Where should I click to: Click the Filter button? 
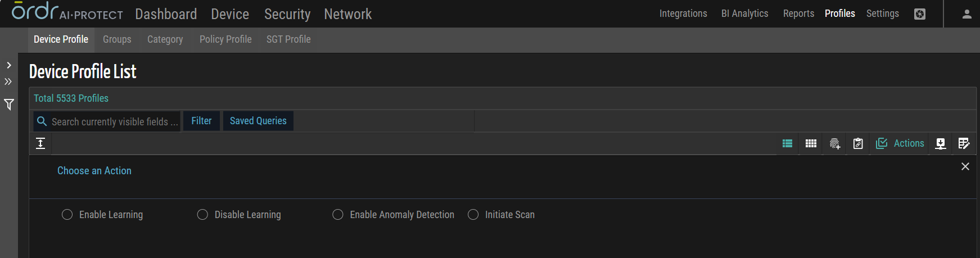(x=201, y=121)
